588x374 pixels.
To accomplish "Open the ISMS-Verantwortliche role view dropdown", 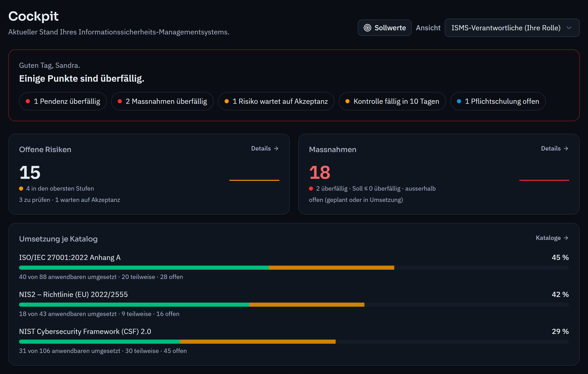I will point(512,28).
